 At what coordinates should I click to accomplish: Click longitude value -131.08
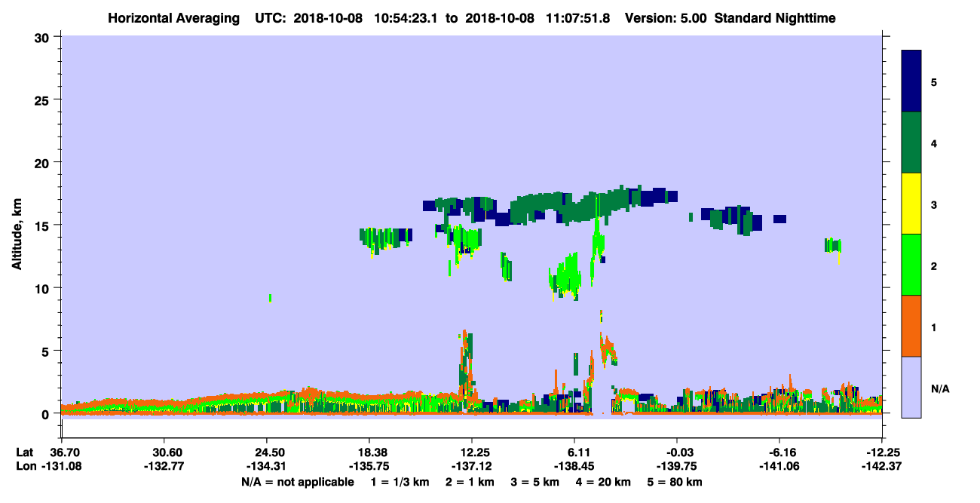tap(61, 466)
